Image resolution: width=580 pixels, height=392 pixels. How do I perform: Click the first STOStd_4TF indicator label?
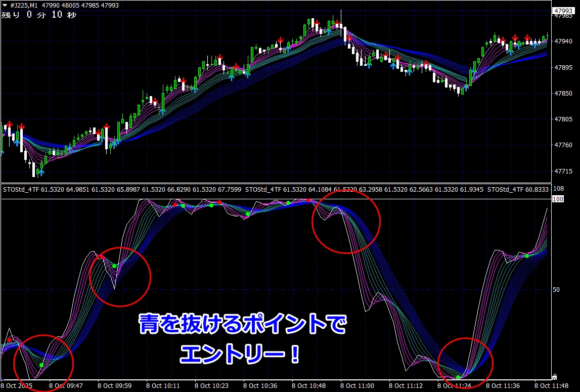(x=21, y=190)
